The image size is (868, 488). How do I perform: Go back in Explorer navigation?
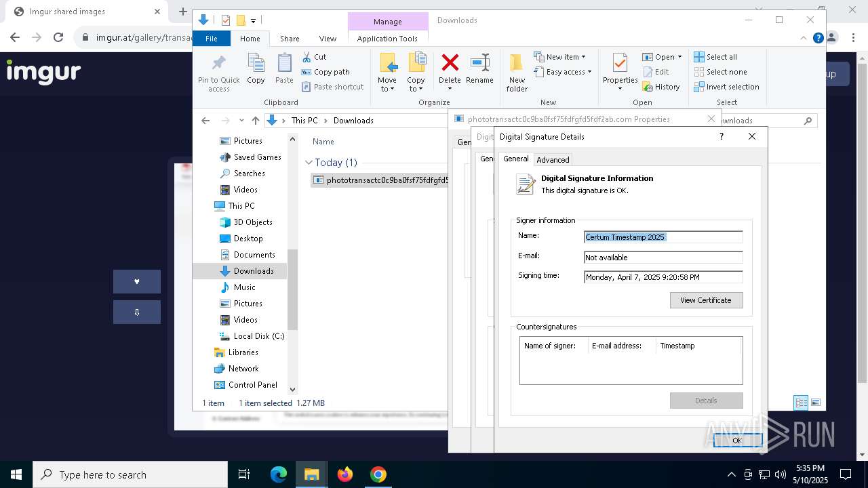(205, 121)
